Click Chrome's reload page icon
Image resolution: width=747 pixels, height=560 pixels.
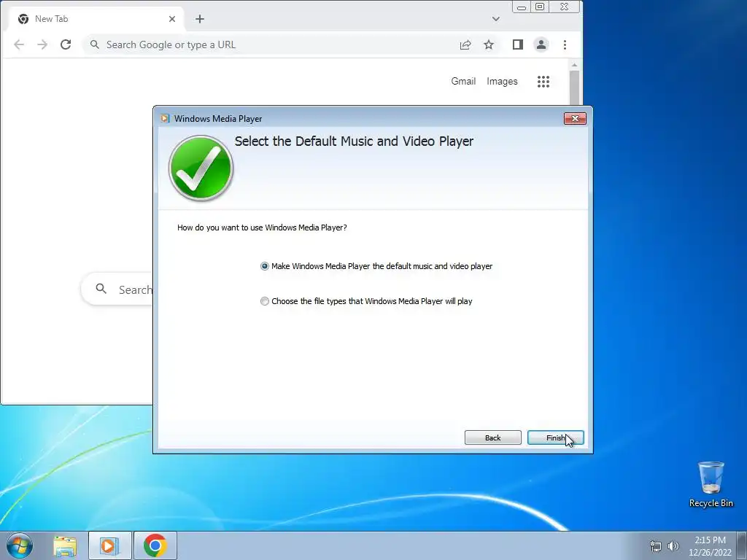(66, 44)
